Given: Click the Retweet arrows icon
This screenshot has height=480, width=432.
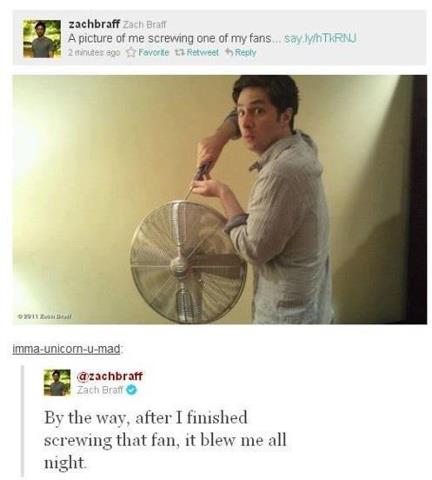Looking at the screenshot, I should pyautogui.click(x=181, y=52).
